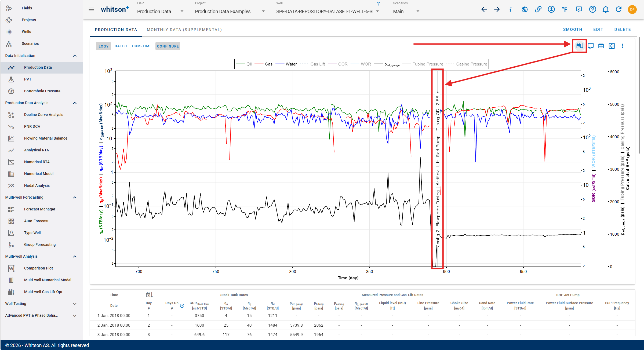
Task: Click the WOR color line in legend
Action: [x=355, y=64]
